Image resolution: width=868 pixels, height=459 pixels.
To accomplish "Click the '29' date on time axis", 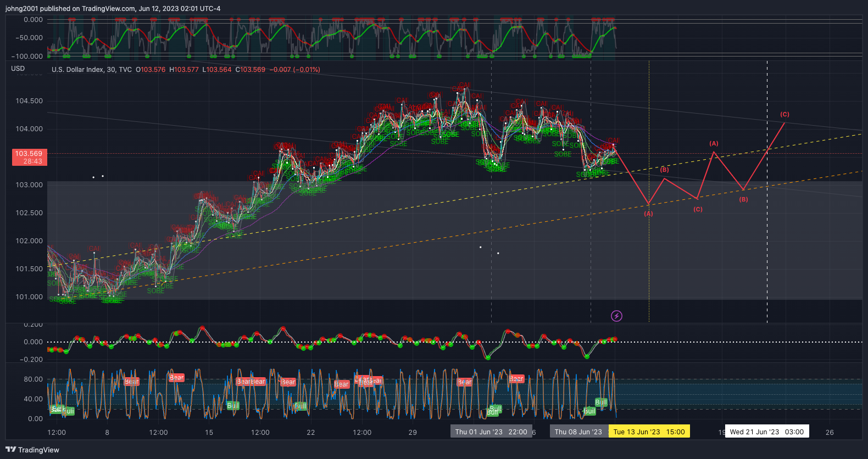I will pos(413,433).
